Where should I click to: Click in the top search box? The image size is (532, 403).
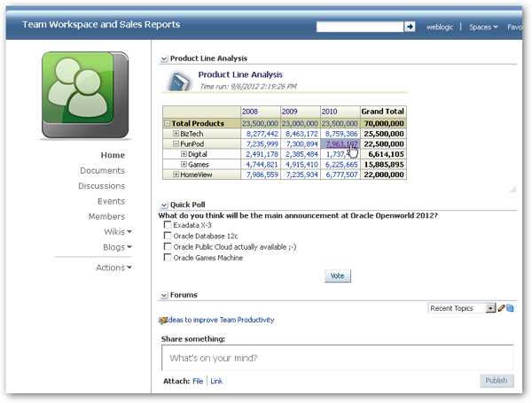[x=360, y=27]
